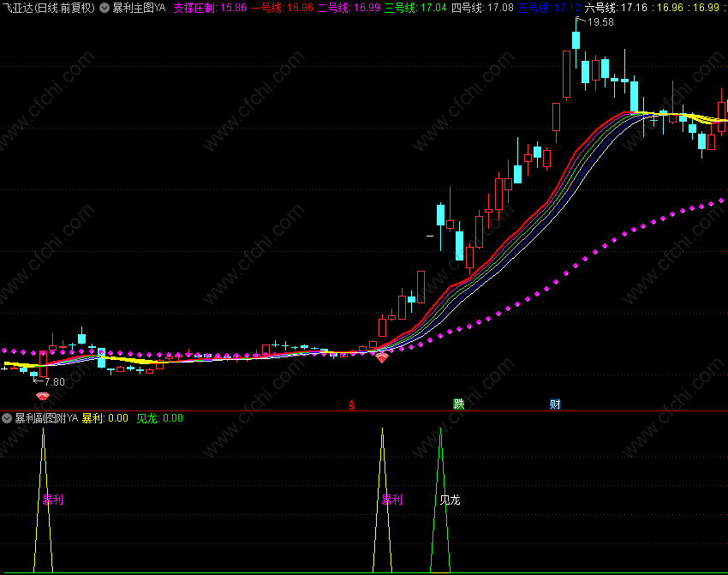Viewport: 728px width, 575px height.
Task: Click the 四号线: 17.08 value
Action: [482, 8]
